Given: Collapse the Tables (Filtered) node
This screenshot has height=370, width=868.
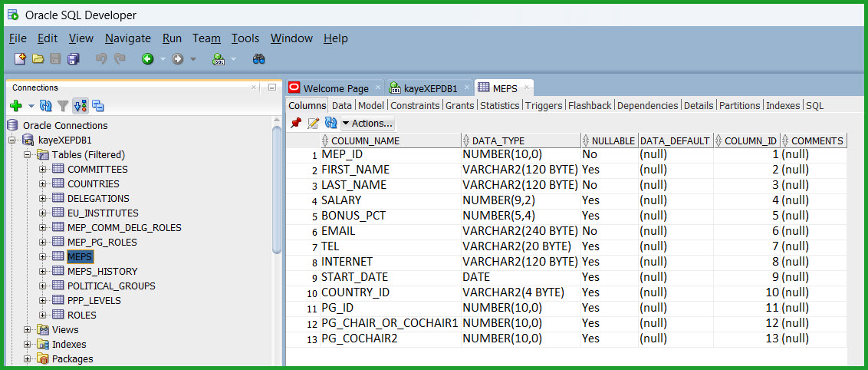Looking at the screenshot, I should pyautogui.click(x=27, y=154).
